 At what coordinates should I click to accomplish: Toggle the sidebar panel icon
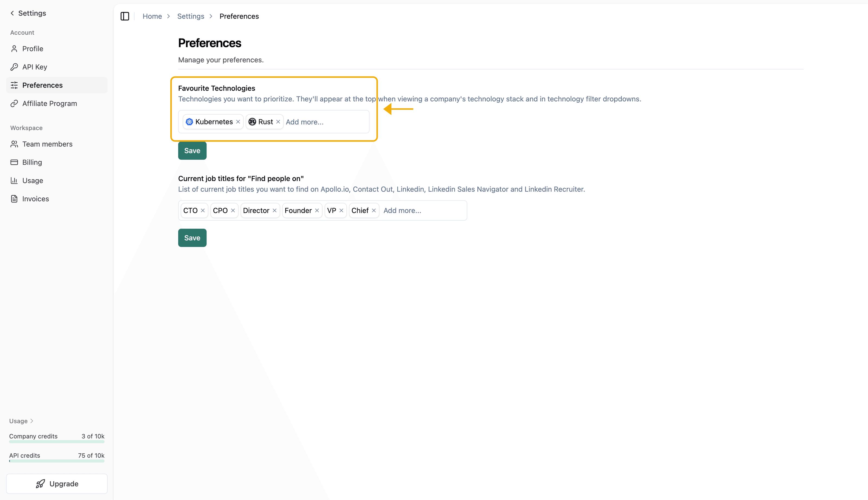pos(125,16)
